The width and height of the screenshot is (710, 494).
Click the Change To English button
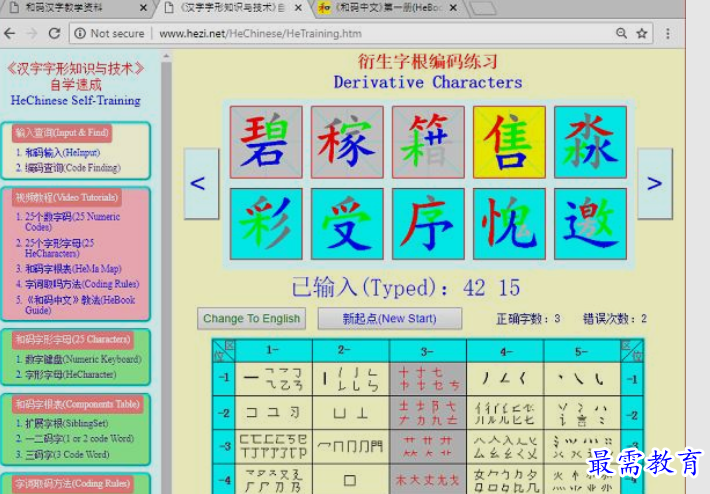(251, 318)
